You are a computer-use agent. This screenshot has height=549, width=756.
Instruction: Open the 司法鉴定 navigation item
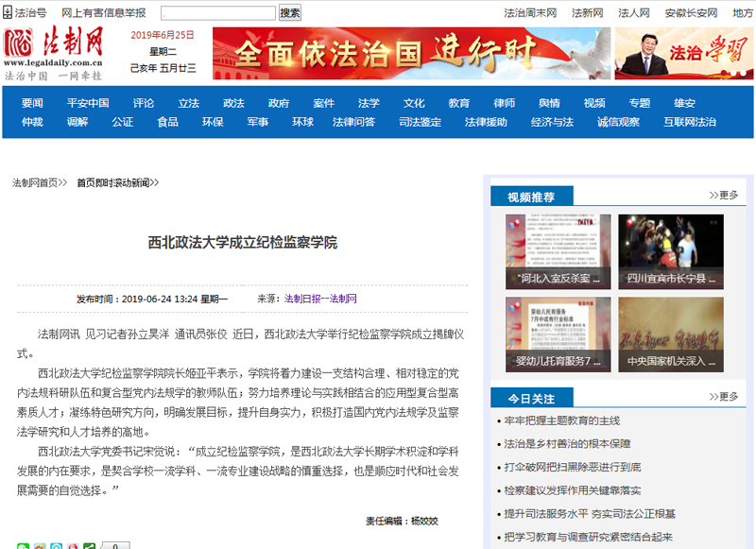(x=420, y=122)
